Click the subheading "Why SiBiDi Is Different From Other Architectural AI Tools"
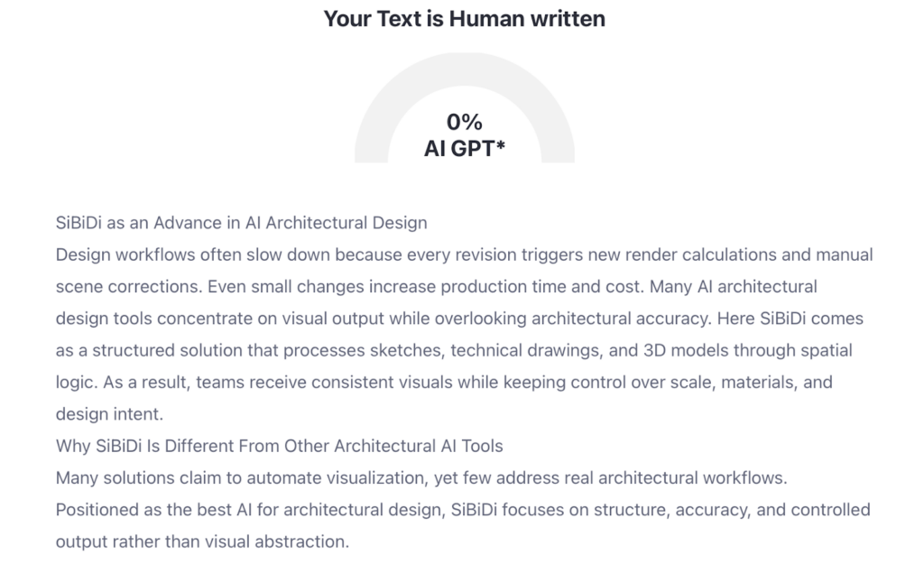The image size is (924, 564). 279,446
